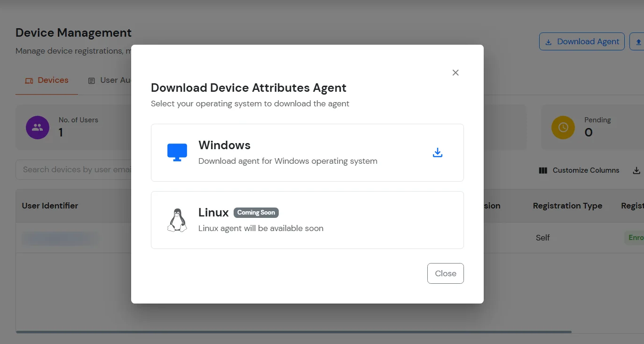
Task: Click the 'No. of Users' stat label
Action: [x=79, y=120]
